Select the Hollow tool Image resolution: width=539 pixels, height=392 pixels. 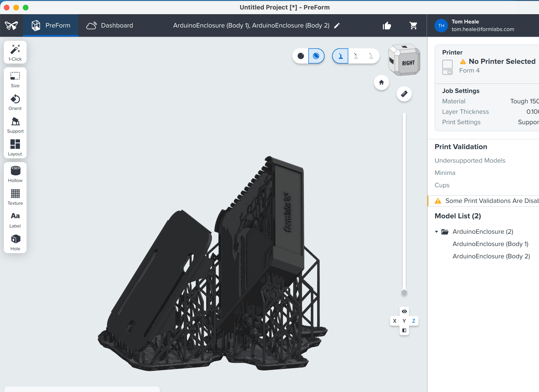tap(15, 174)
